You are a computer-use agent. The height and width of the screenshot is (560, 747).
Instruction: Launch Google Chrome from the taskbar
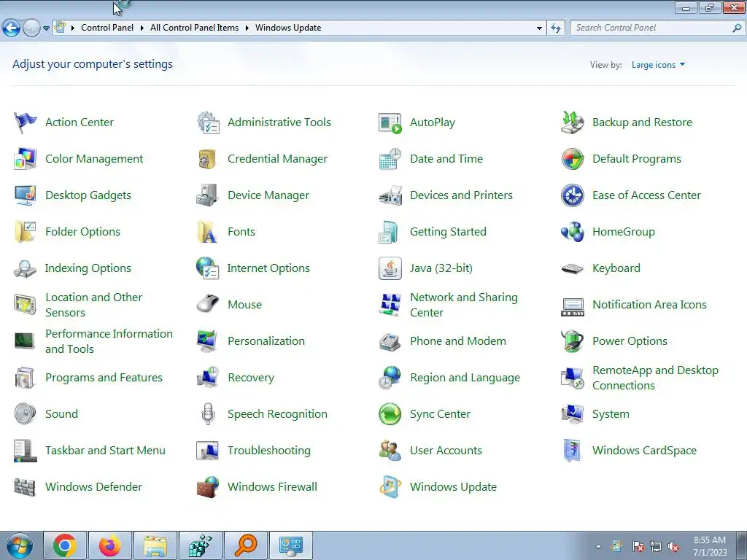click(x=65, y=545)
